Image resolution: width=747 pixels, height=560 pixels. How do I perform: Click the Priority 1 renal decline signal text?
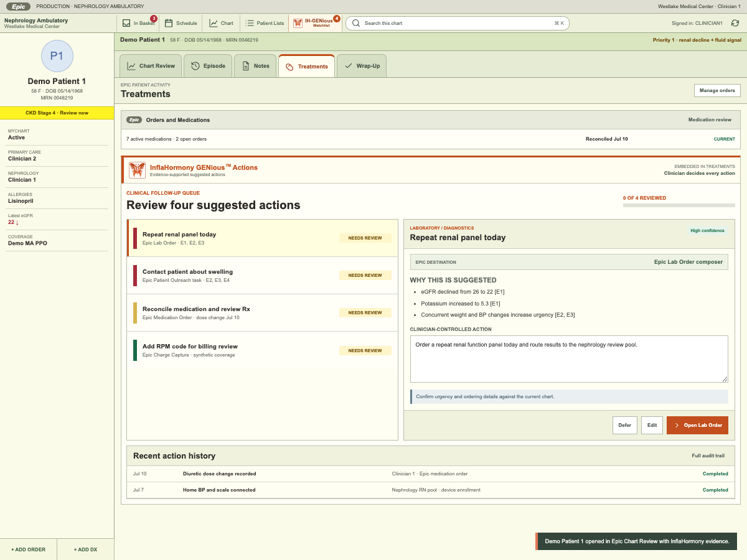[x=697, y=40]
